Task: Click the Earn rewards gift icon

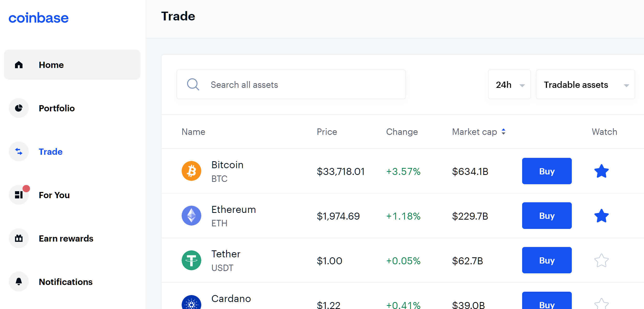Action: coord(19,238)
